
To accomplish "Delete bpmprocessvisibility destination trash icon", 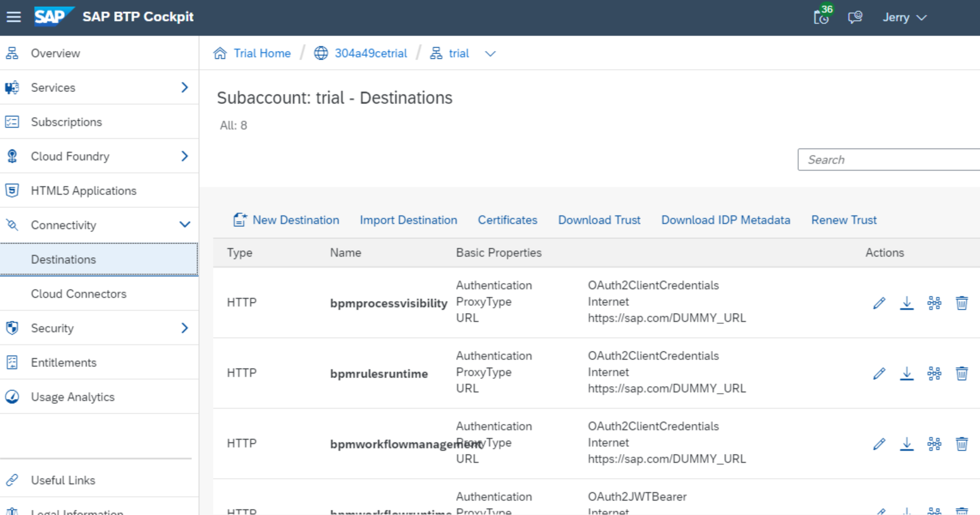I will 962,303.
